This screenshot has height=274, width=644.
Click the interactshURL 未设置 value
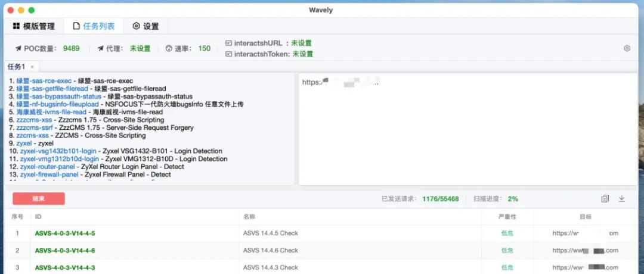pos(302,43)
